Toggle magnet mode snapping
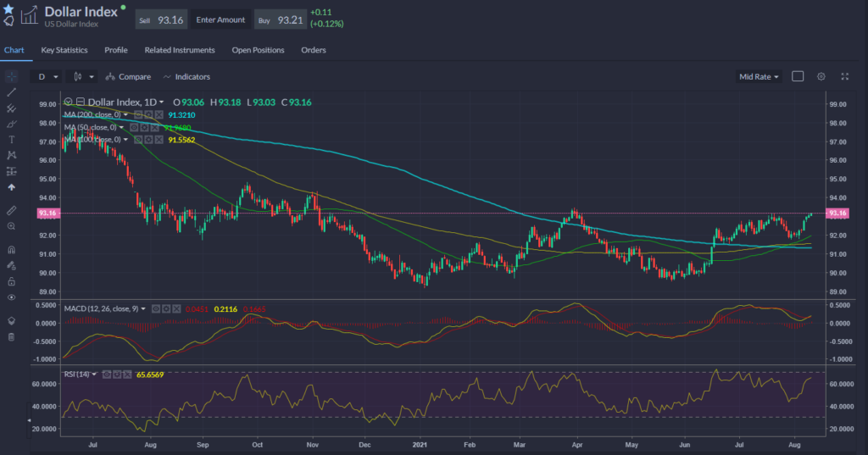 pos(12,250)
